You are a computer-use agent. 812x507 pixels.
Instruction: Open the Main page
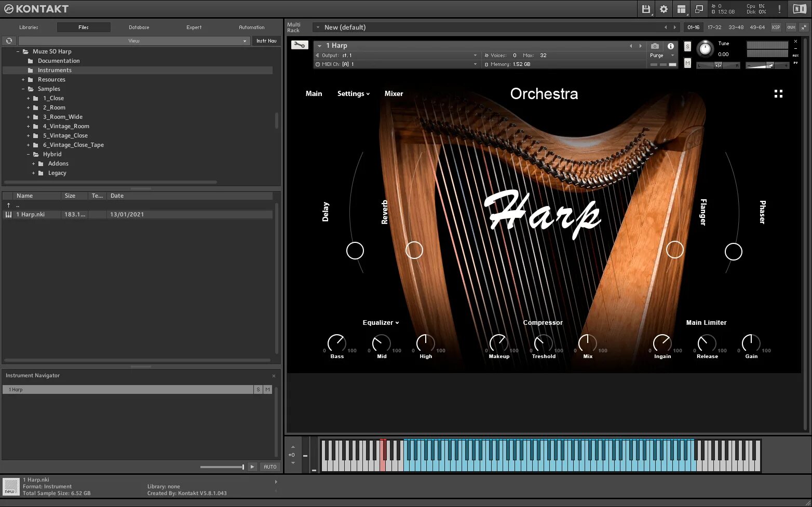coord(314,94)
